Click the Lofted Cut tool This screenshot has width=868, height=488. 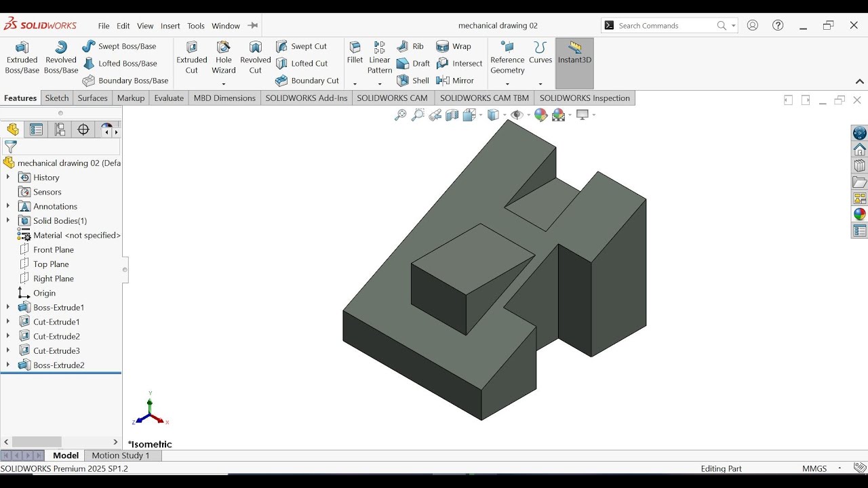(x=302, y=64)
